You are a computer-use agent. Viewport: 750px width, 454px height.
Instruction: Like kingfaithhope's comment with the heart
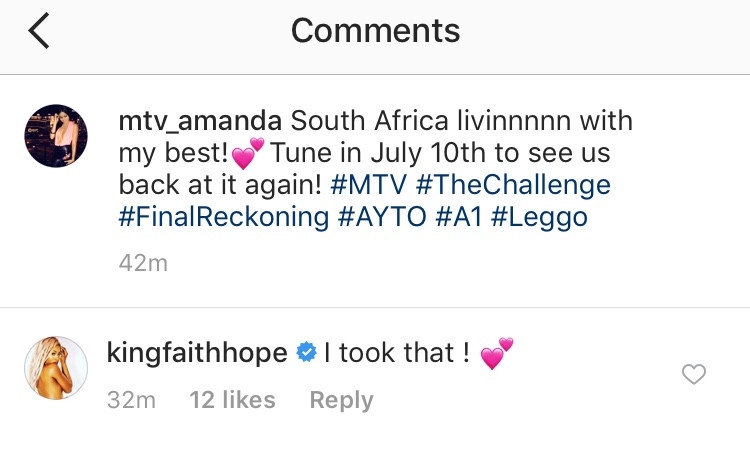pyautogui.click(x=694, y=374)
